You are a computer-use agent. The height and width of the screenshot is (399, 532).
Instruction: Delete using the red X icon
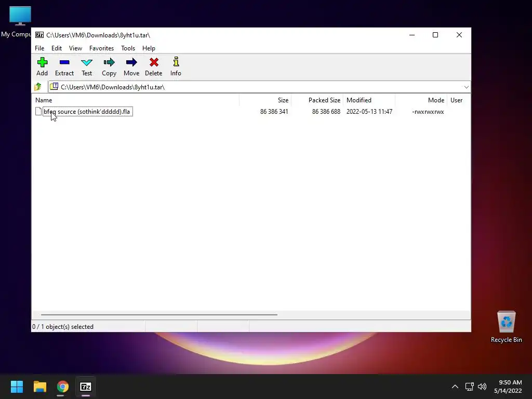click(x=154, y=66)
